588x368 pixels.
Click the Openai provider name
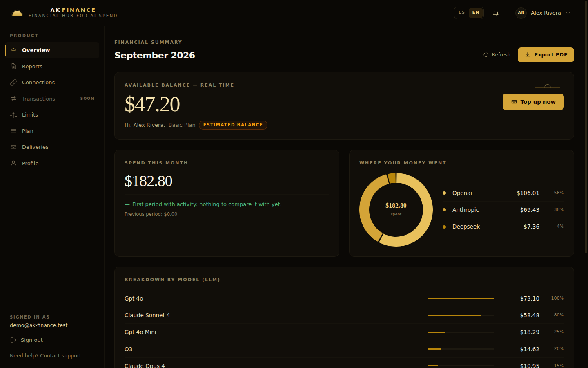pyautogui.click(x=462, y=193)
